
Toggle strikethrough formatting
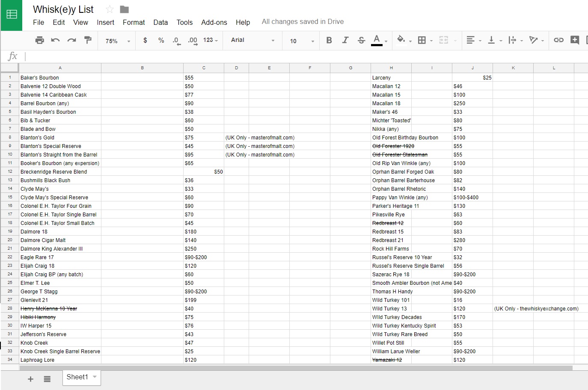(362, 40)
